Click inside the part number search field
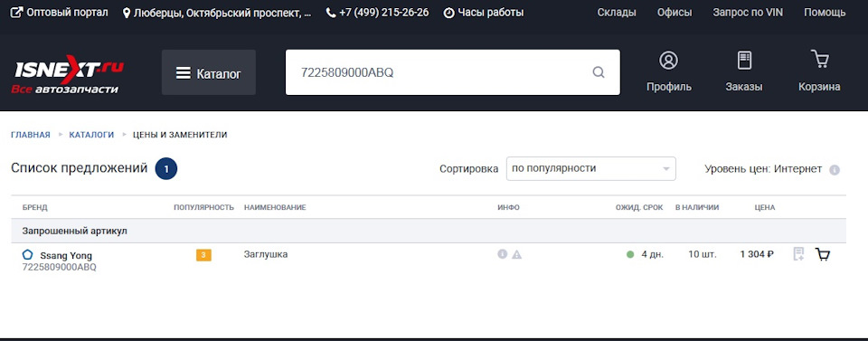 [438, 72]
